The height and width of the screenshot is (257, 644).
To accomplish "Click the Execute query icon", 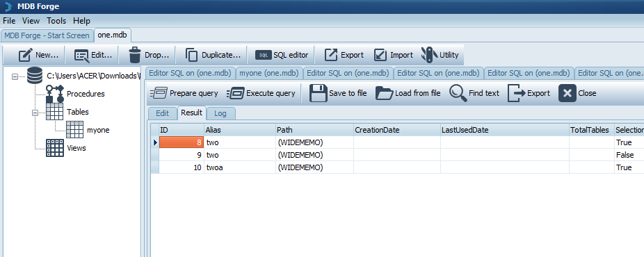I will tap(235, 93).
